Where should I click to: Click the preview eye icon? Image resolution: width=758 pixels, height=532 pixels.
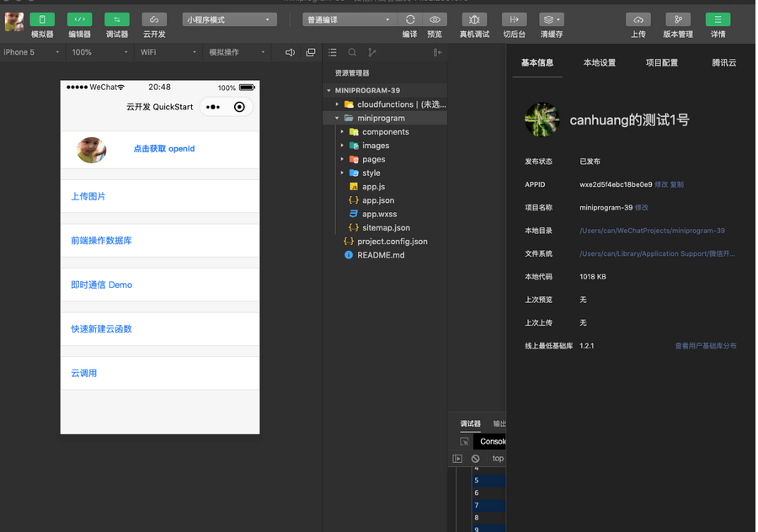tap(435, 19)
